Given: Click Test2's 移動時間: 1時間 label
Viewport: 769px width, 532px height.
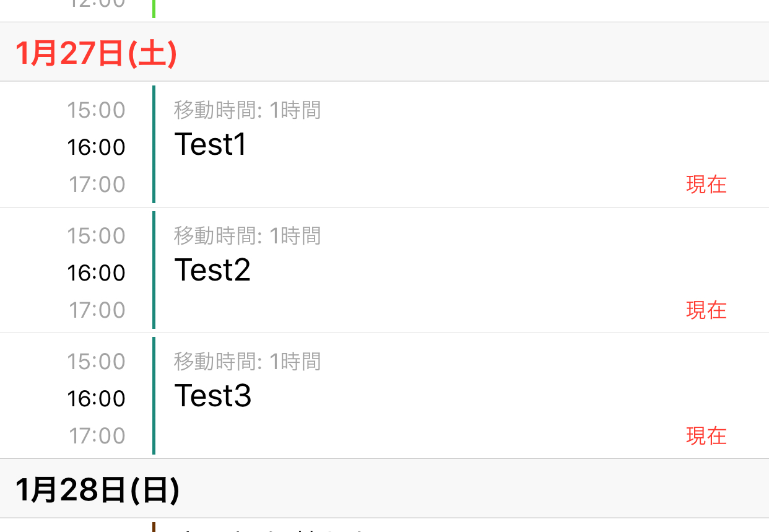Looking at the screenshot, I should pyautogui.click(x=247, y=237).
